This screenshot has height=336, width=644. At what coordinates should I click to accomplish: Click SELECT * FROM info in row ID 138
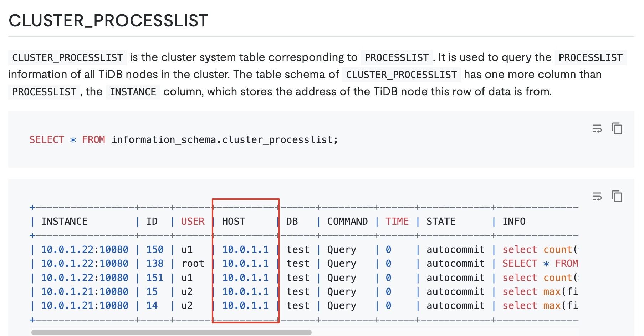click(540, 264)
